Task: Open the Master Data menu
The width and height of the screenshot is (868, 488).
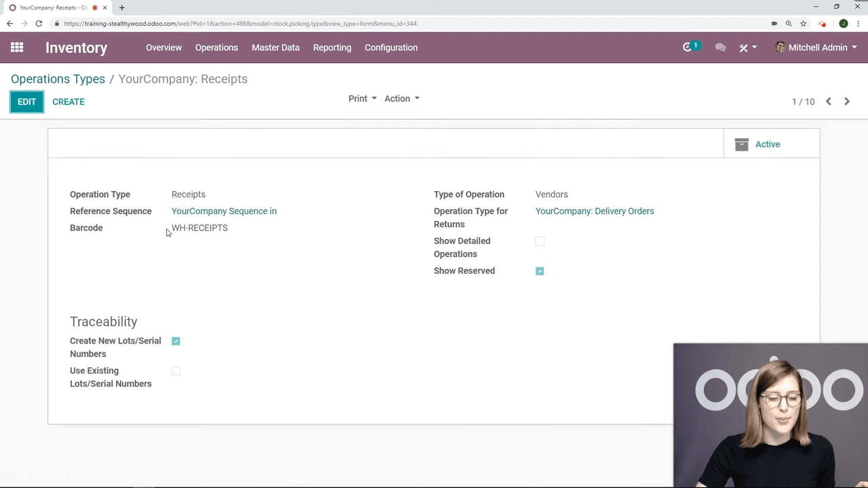Action: (275, 47)
